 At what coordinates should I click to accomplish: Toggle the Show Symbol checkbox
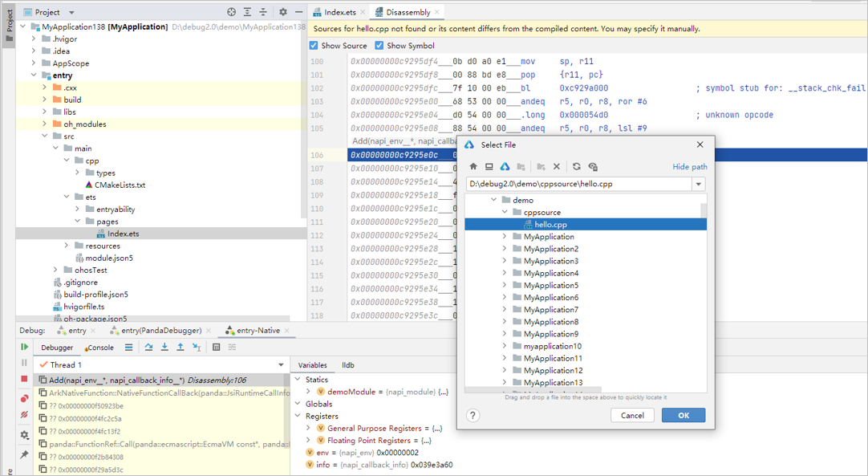379,46
